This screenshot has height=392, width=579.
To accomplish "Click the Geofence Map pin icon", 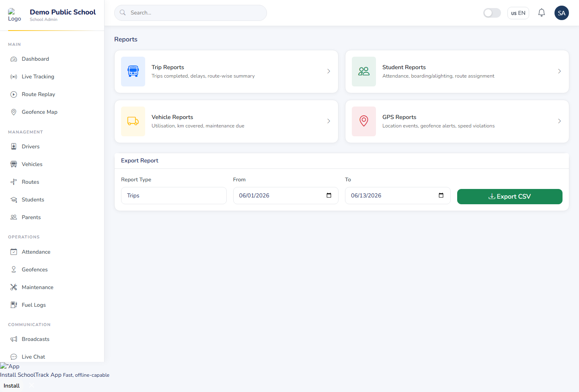I will coord(14,112).
